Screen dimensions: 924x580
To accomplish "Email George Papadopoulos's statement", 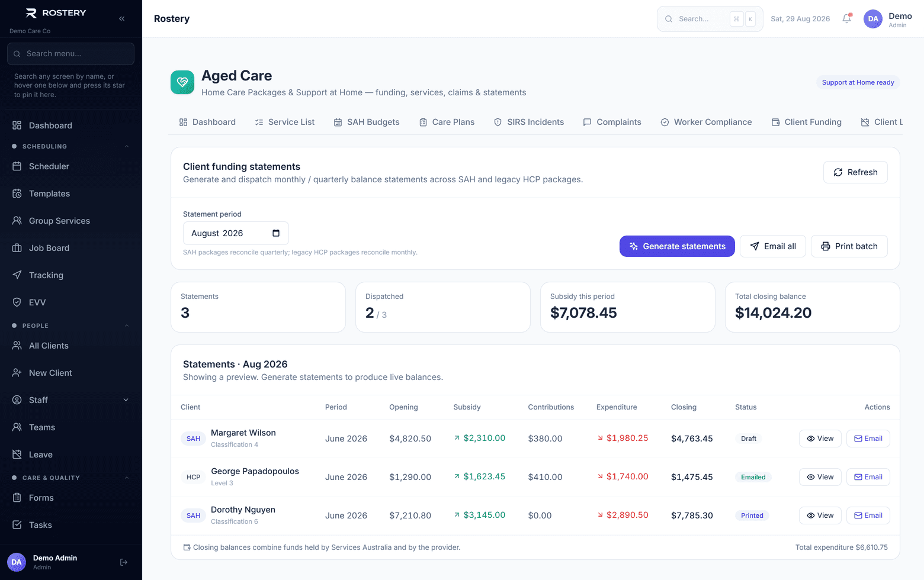I will pos(868,477).
